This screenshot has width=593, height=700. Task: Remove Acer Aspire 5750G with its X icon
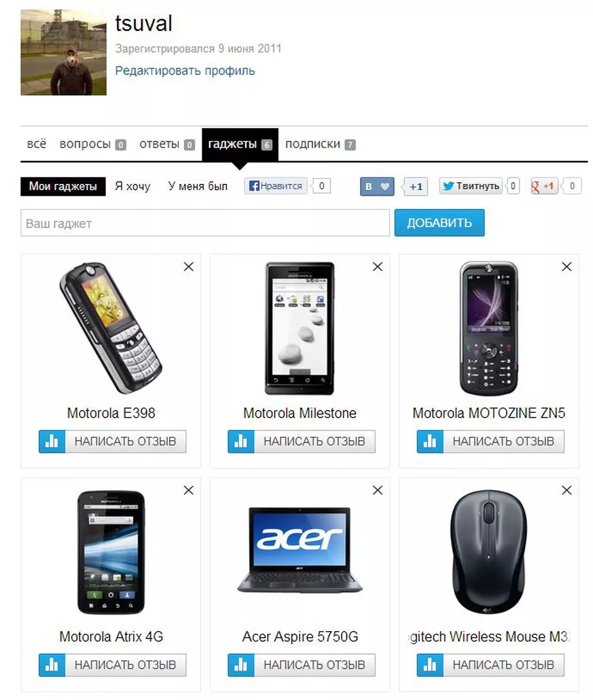pos(378,490)
